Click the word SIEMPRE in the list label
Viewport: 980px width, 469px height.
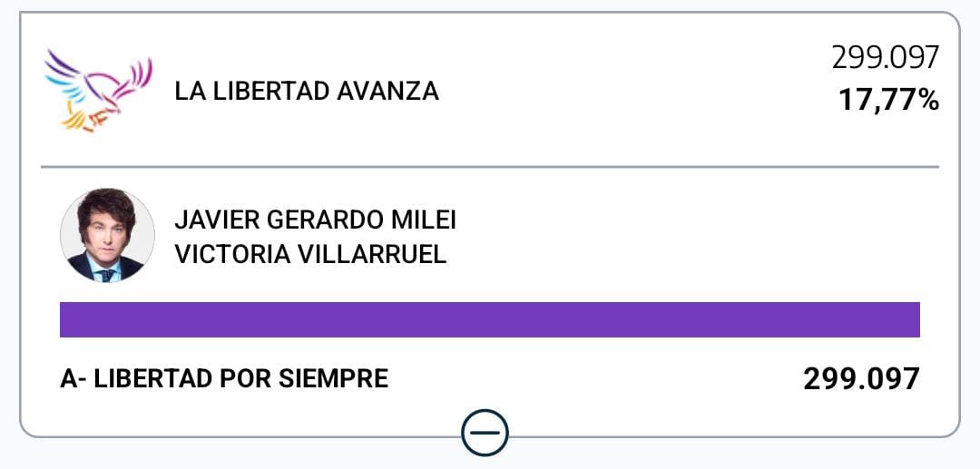[x=342, y=378]
